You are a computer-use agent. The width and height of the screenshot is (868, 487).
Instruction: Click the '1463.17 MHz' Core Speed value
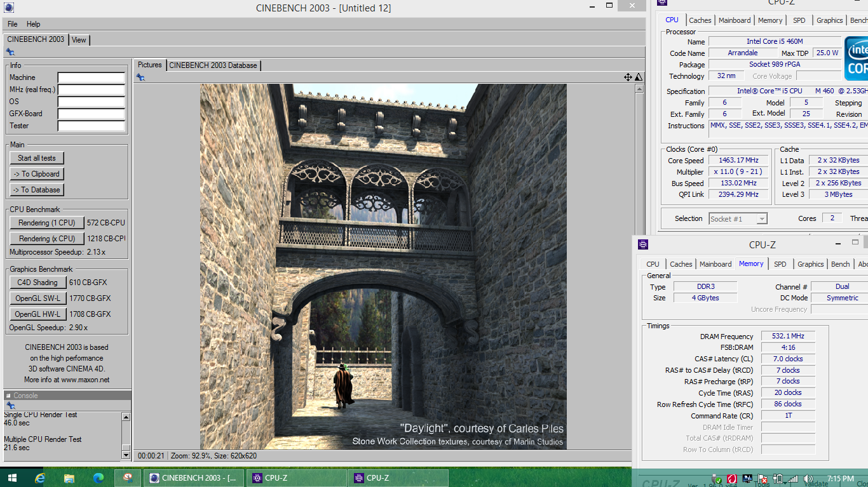pyautogui.click(x=739, y=161)
